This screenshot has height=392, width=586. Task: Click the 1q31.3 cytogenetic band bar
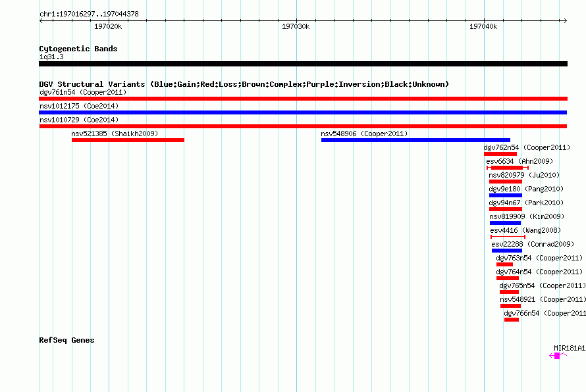pyautogui.click(x=303, y=64)
